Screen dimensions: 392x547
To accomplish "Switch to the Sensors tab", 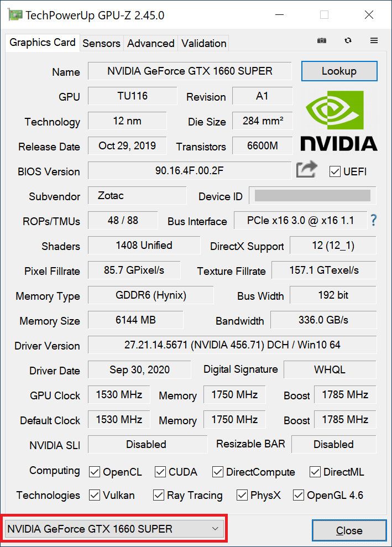I will pos(102,43).
